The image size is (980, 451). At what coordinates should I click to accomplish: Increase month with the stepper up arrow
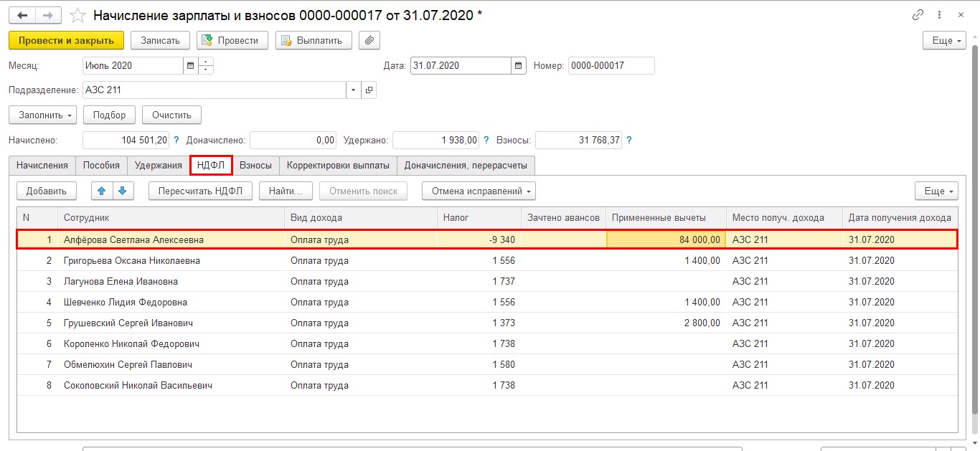click(x=206, y=62)
